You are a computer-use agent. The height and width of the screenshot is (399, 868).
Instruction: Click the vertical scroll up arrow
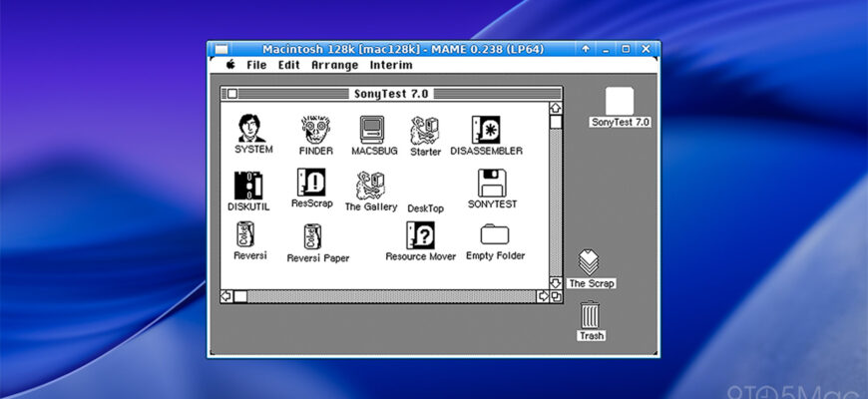[x=556, y=108]
